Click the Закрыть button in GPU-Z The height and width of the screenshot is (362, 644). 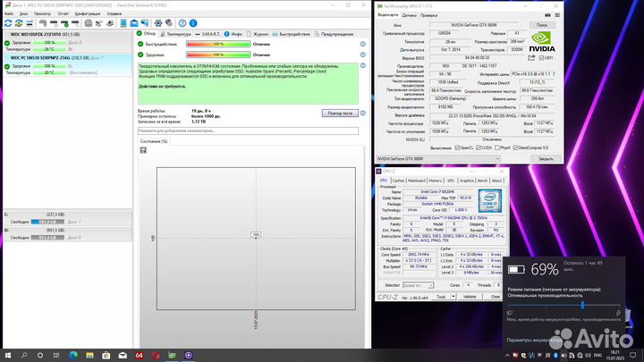(546, 158)
